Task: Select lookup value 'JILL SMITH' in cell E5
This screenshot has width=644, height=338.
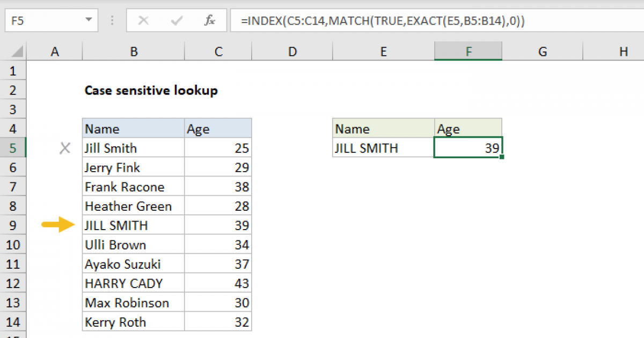Action: pos(383,148)
